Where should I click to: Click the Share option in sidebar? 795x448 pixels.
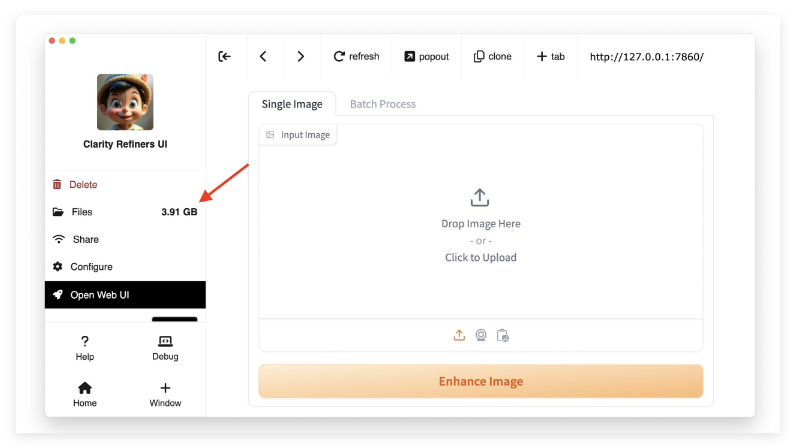click(85, 240)
